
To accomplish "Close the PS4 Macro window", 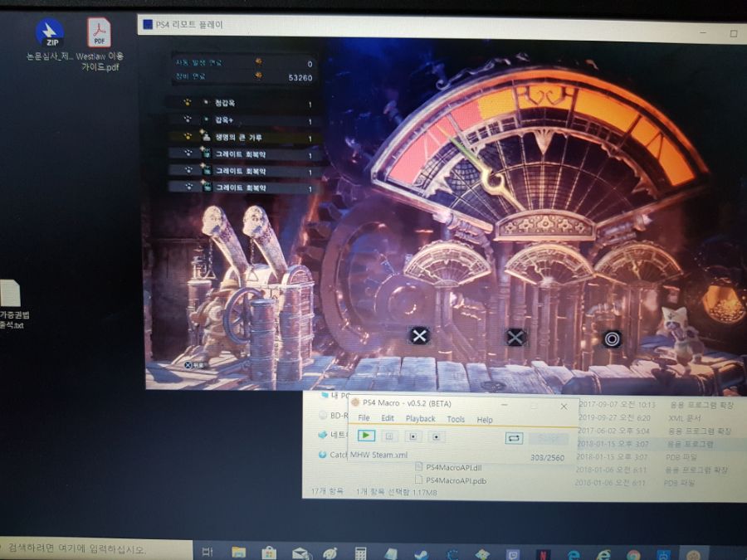I will click(x=564, y=407).
